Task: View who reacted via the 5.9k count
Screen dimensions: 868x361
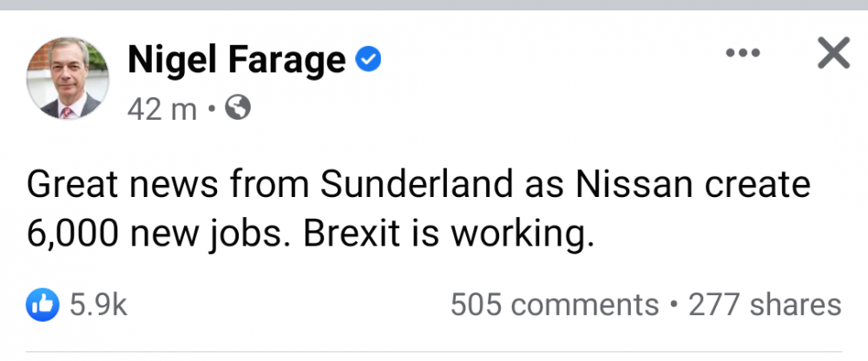Action: pos(98,305)
